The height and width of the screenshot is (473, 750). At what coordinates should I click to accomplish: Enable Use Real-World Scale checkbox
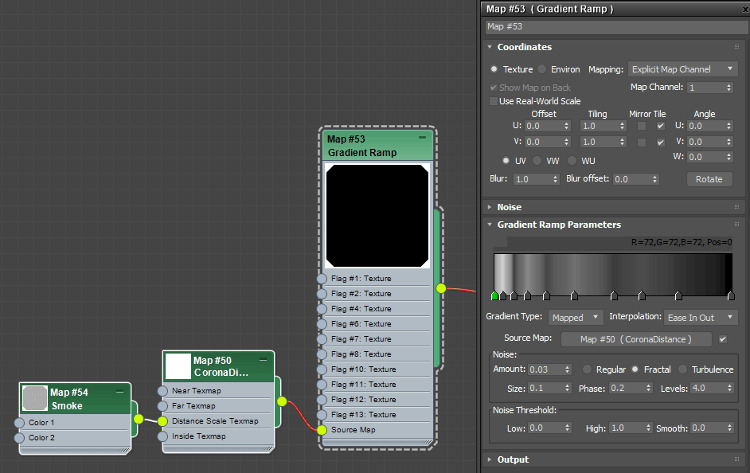pos(494,101)
